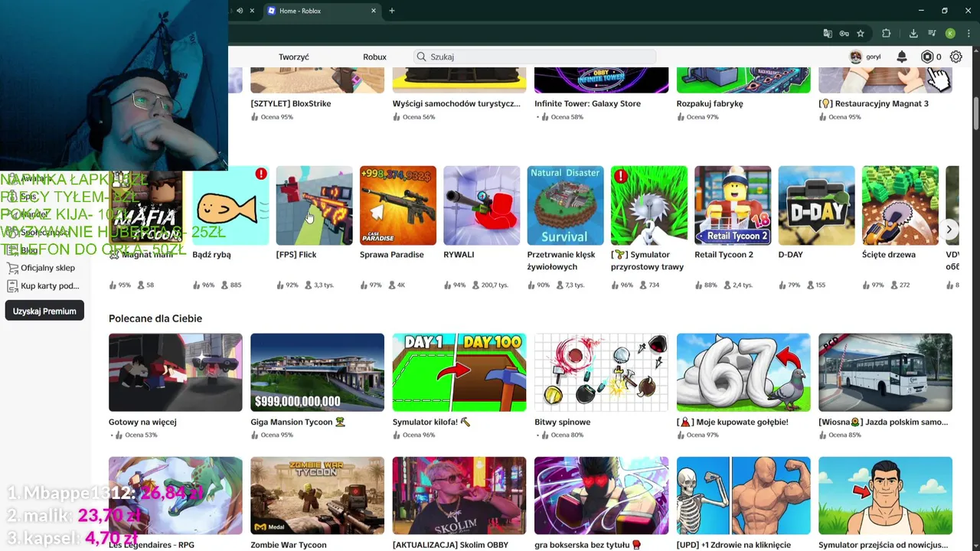Open Oficjalny sklep link

pyautogui.click(x=47, y=268)
